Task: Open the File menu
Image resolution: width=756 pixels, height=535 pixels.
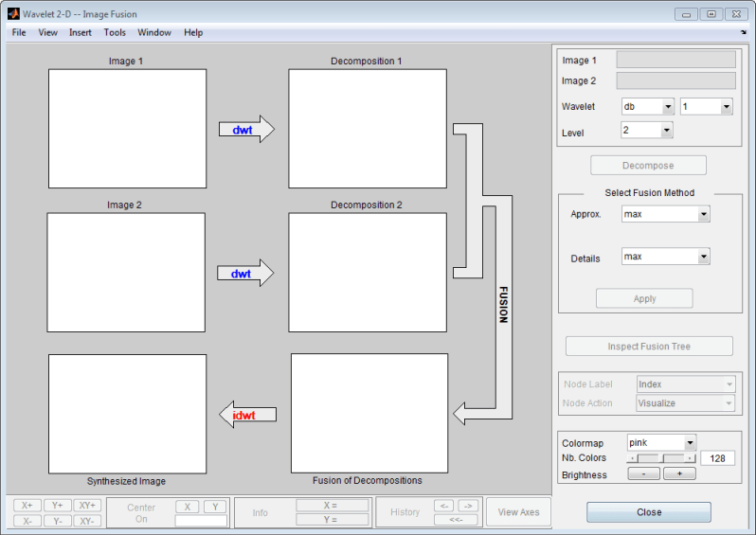Action: [x=19, y=32]
